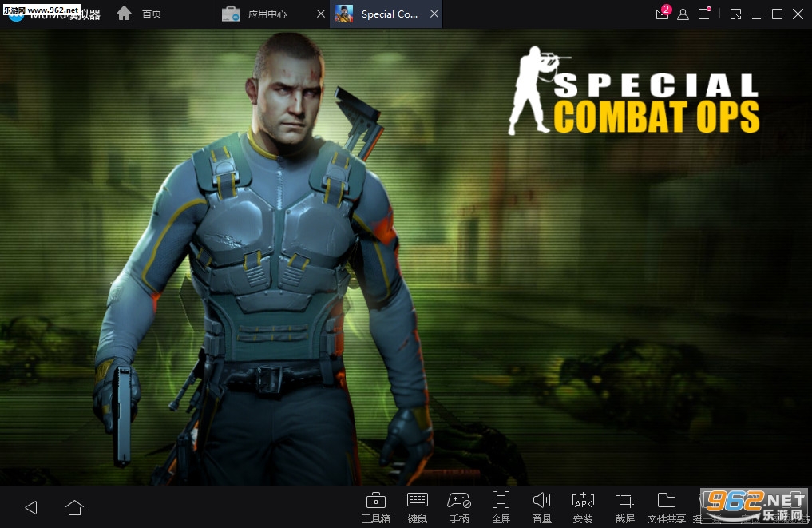
Task: Click the 安装 APK install icon
Action: [x=583, y=508]
